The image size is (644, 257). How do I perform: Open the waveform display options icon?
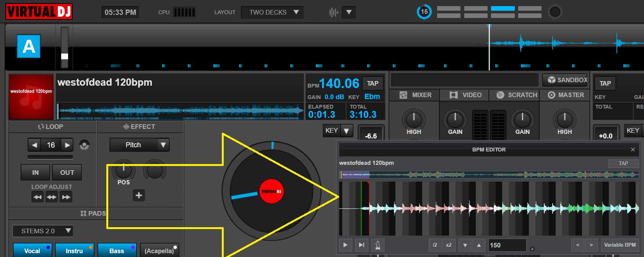coord(333,12)
